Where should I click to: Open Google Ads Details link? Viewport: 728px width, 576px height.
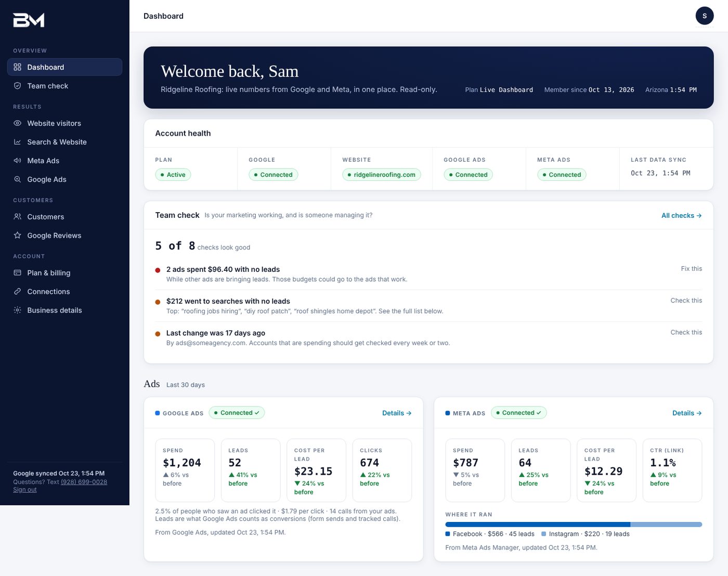[397, 413]
